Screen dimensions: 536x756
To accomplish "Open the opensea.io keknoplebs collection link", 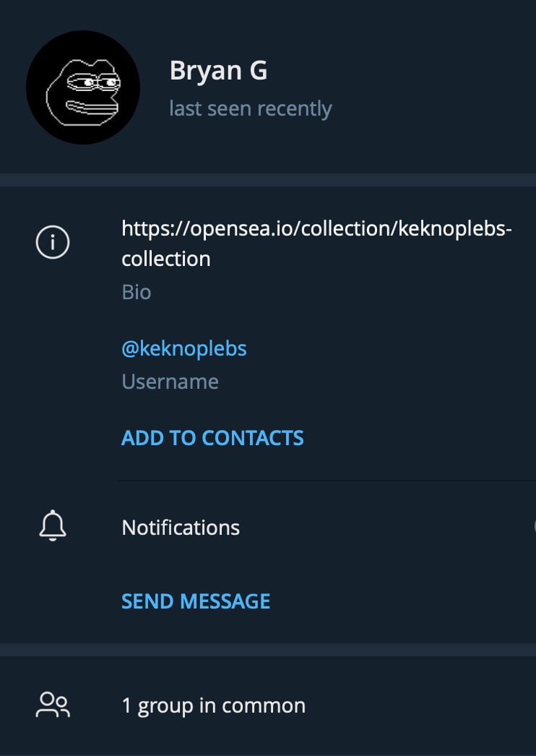I will (x=316, y=243).
